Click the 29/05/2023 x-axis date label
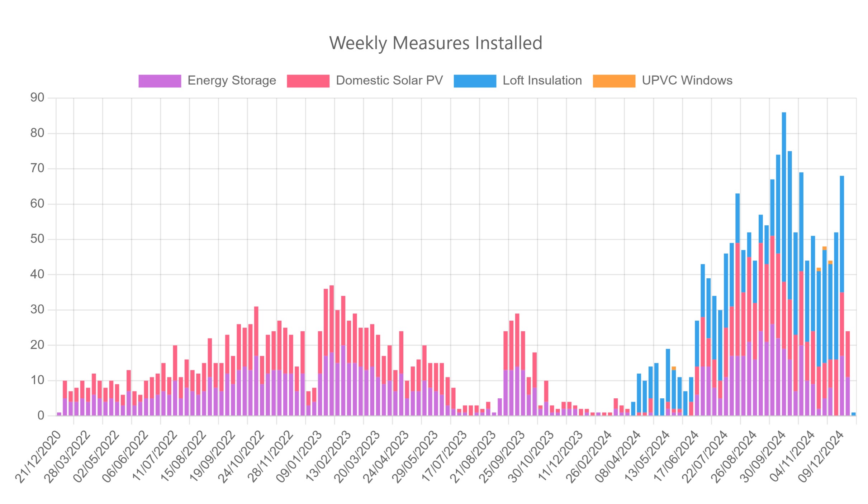868x504 pixels. tap(415, 457)
